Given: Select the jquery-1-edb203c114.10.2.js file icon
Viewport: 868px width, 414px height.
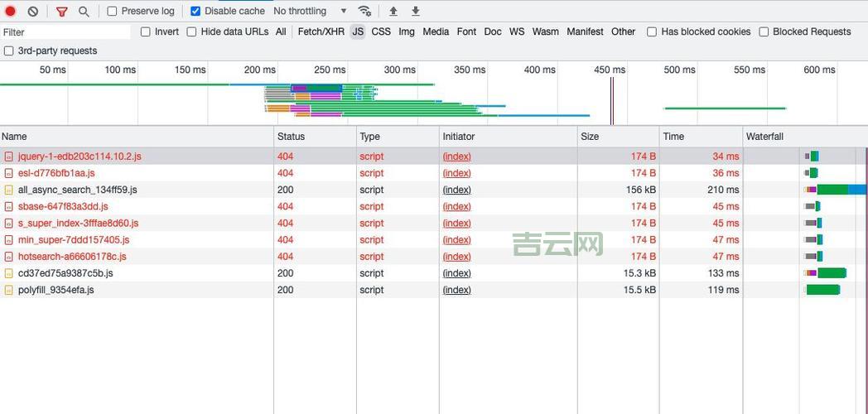Looking at the screenshot, I should 9,156.
